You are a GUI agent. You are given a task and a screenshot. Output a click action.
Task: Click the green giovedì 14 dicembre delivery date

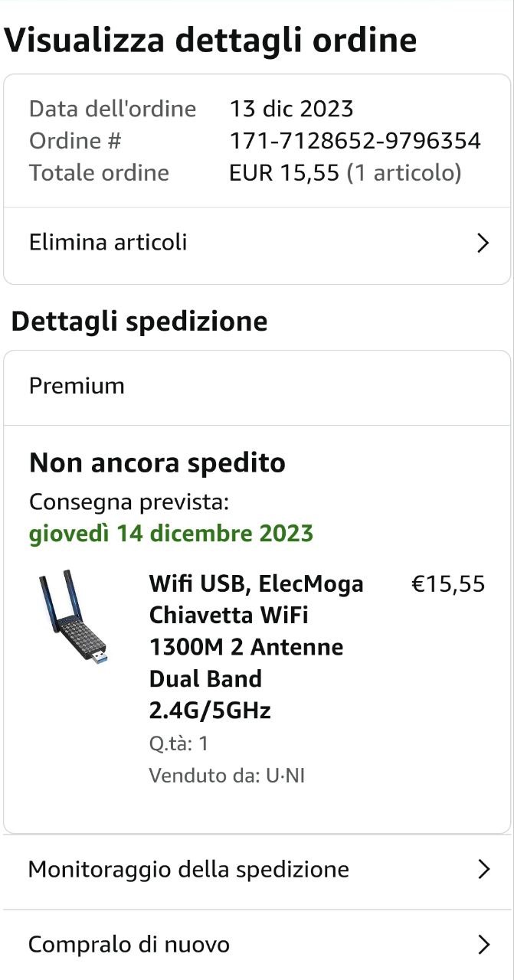click(x=171, y=533)
